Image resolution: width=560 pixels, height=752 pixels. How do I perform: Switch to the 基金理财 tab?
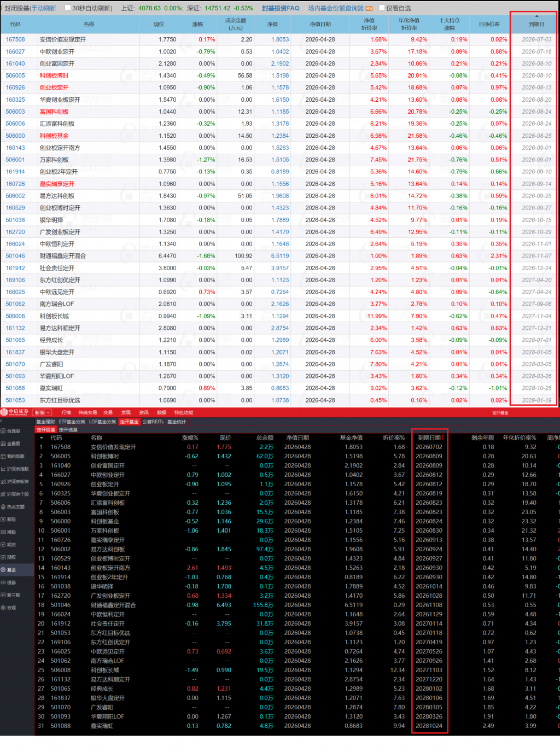45,422
